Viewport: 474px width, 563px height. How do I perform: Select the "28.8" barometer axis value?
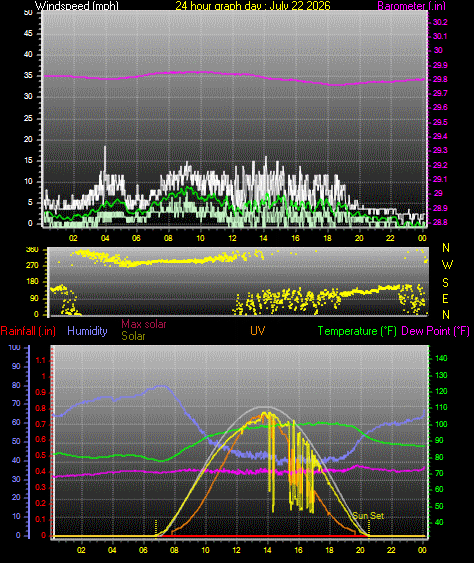440,223
